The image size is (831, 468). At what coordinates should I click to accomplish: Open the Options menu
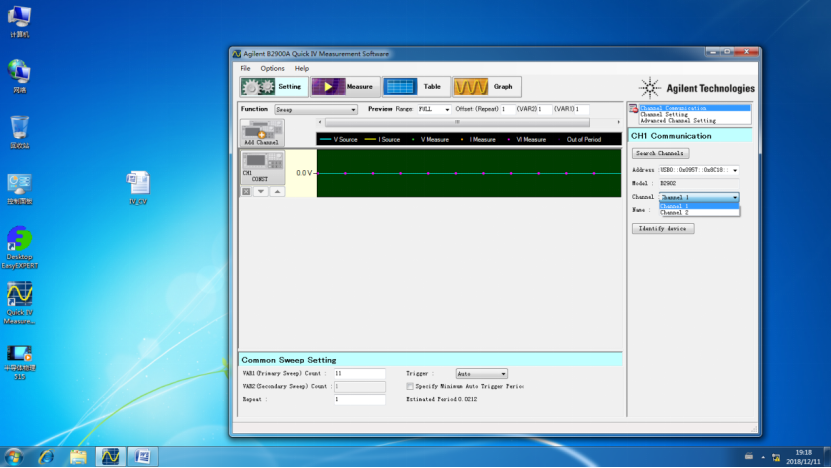point(272,68)
